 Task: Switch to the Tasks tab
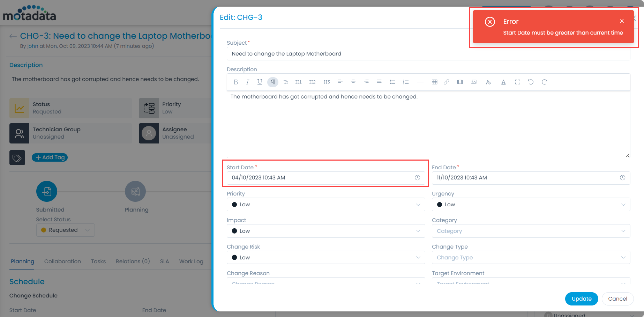98,261
